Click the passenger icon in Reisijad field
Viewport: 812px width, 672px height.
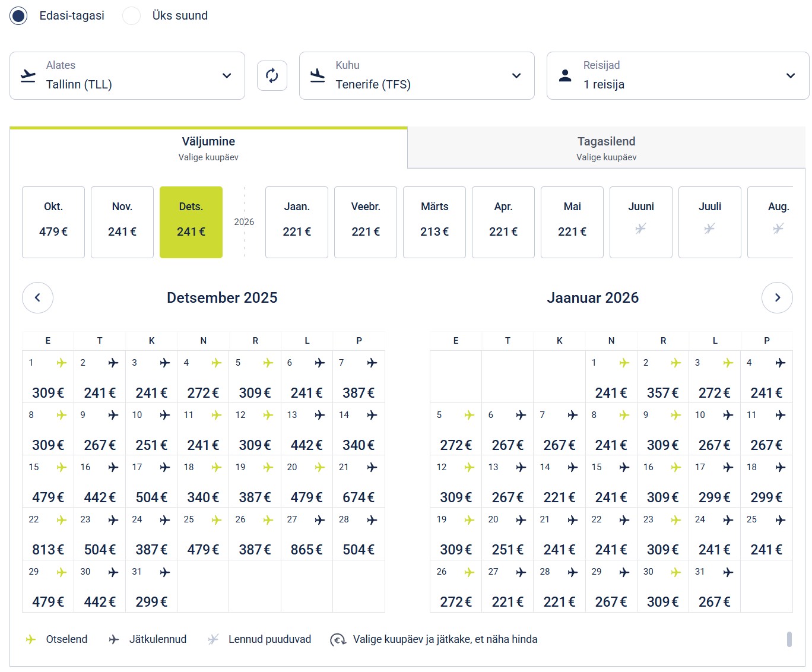565,75
